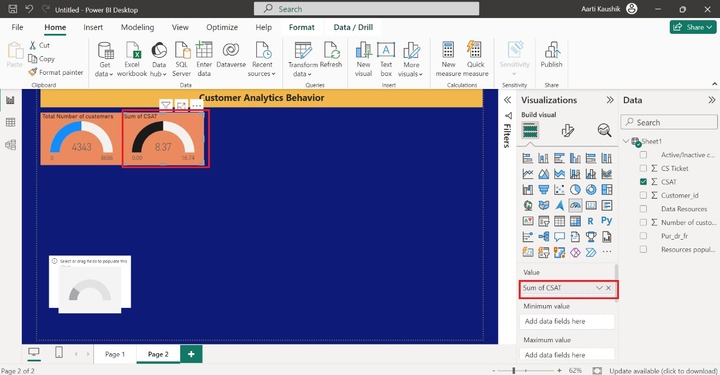Add a new report page
Viewport: 720px width, 375px height.
[x=191, y=354]
